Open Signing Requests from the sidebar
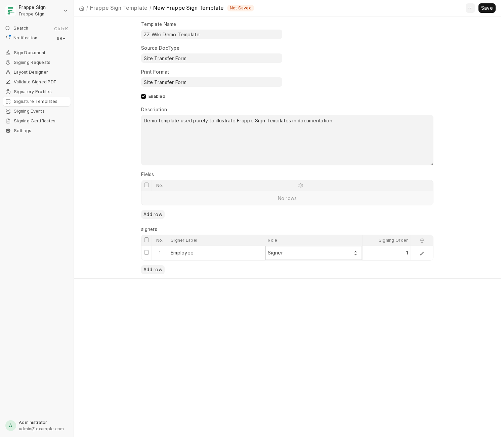Image resolution: width=504 pixels, height=437 pixels. (37, 63)
